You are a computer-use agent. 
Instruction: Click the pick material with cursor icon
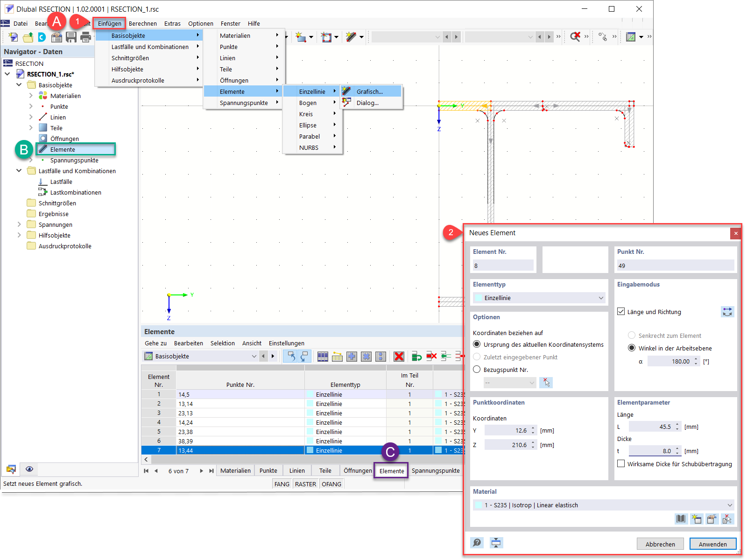point(727,519)
